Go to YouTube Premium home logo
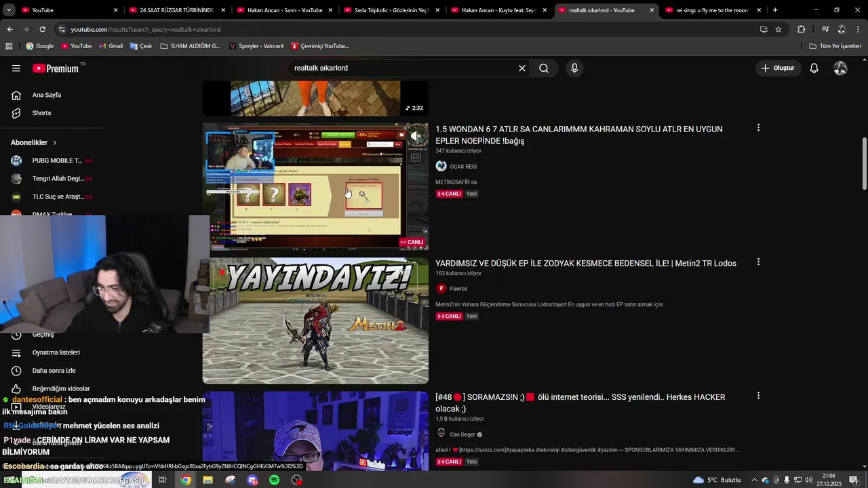This screenshot has height=488, width=868. coord(56,68)
